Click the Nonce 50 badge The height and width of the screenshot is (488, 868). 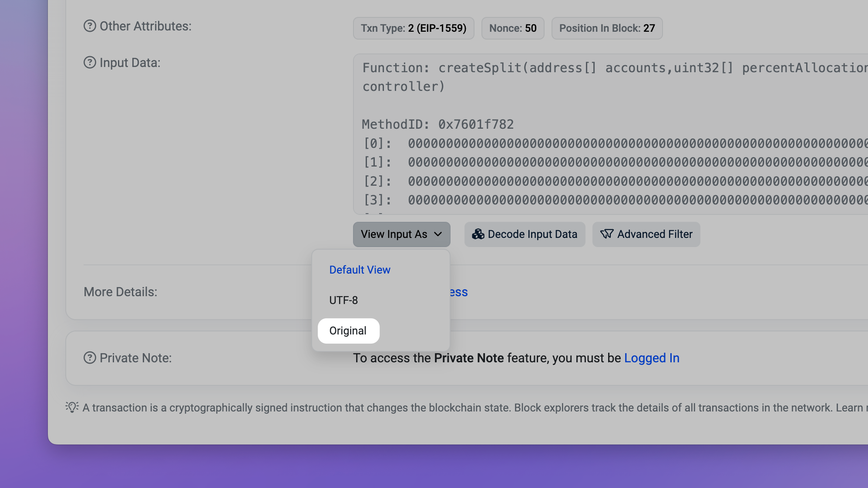pyautogui.click(x=512, y=28)
